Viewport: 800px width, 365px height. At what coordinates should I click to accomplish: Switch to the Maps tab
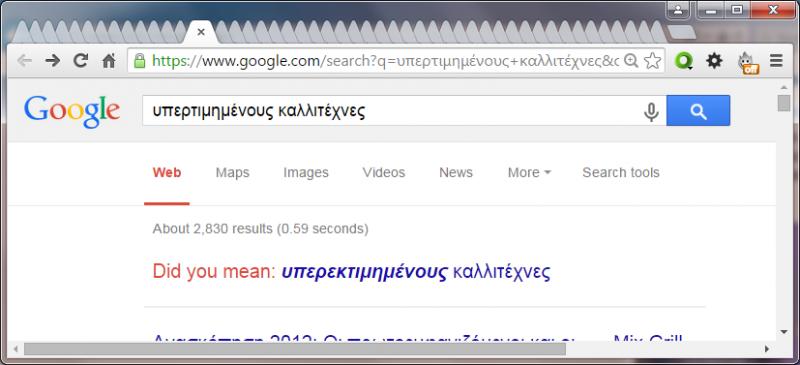pos(233,173)
